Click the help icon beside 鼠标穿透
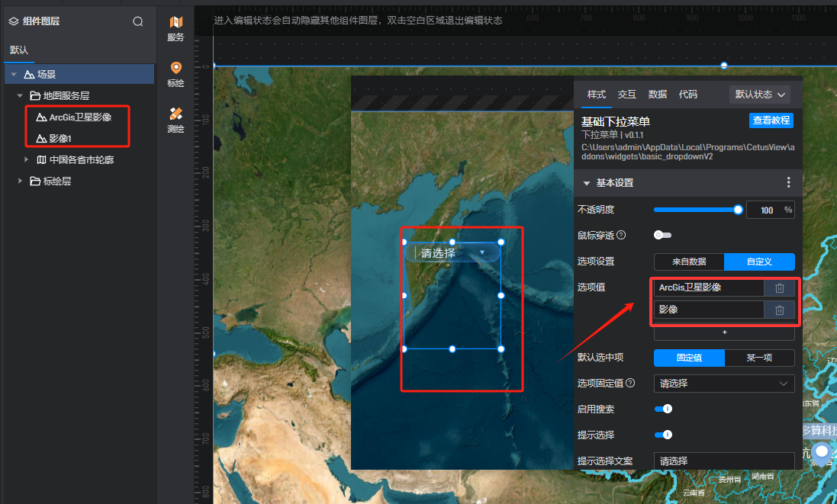Image resolution: width=837 pixels, height=504 pixels. [x=621, y=235]
